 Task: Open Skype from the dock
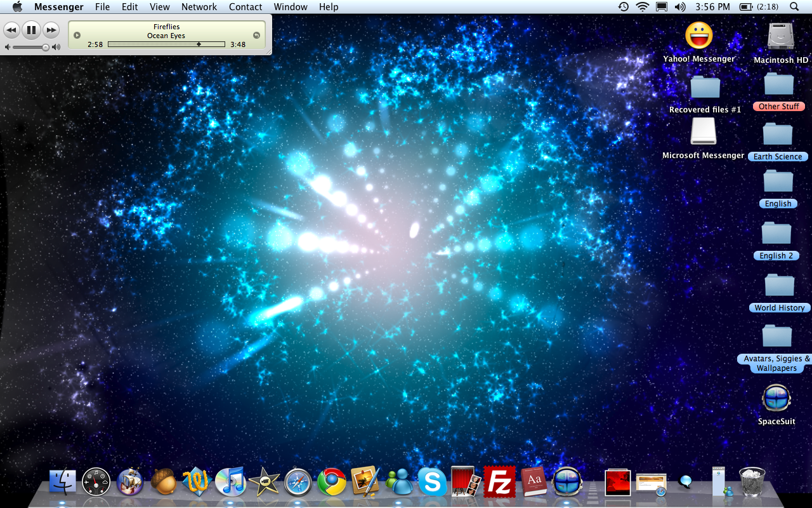coord(432,483)
